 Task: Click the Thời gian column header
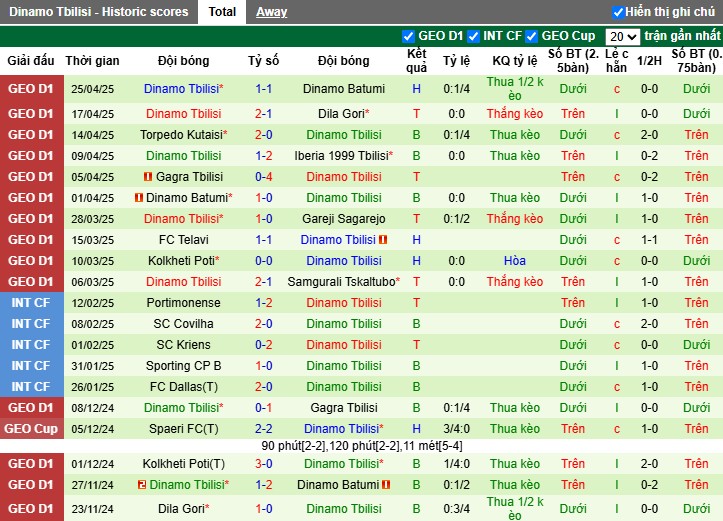click(x=92, y=60)
